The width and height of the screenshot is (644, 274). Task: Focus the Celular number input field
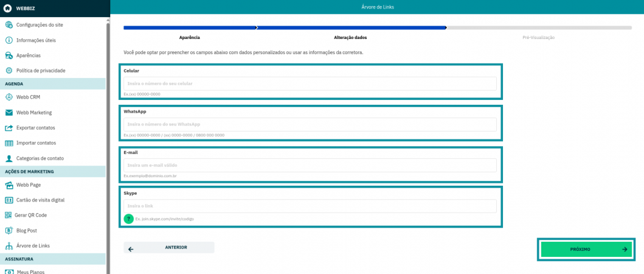pyautogui.click(x=310, y=83)
